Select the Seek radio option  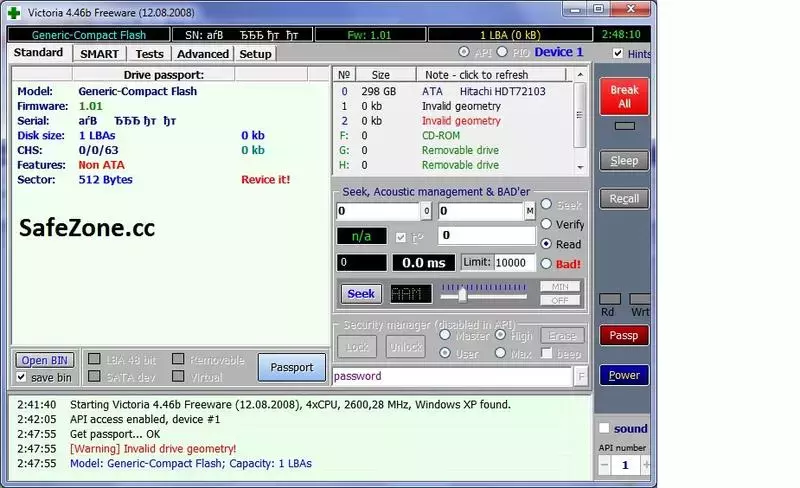(546, 204)
